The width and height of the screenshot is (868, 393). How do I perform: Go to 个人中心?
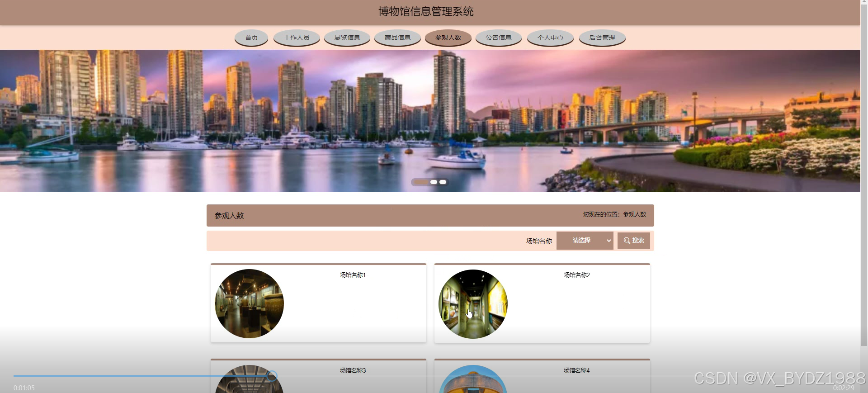550,38
